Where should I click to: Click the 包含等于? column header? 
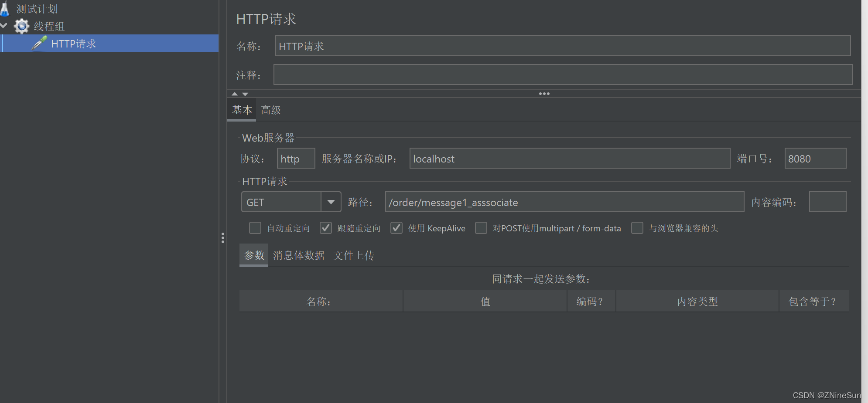tap(814, 301)
